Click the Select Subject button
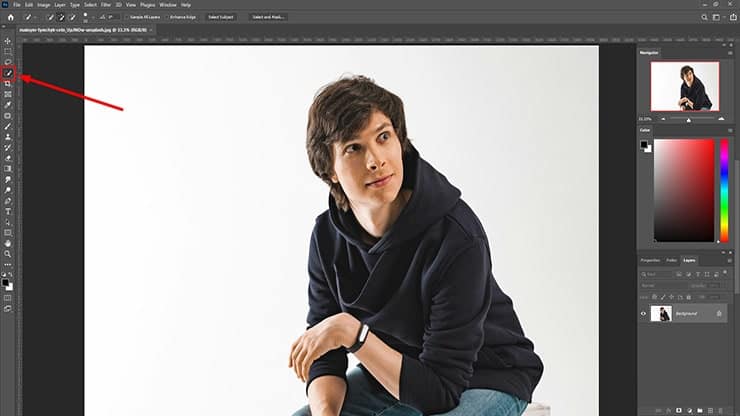This screenshot has width=740, height=416. point(218,17)
